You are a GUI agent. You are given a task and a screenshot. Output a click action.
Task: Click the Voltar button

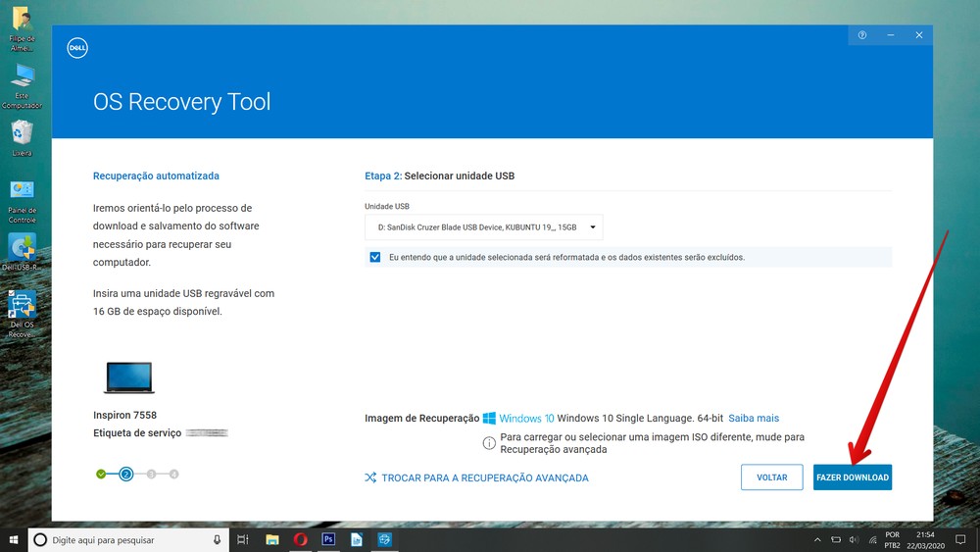[772, 477]
